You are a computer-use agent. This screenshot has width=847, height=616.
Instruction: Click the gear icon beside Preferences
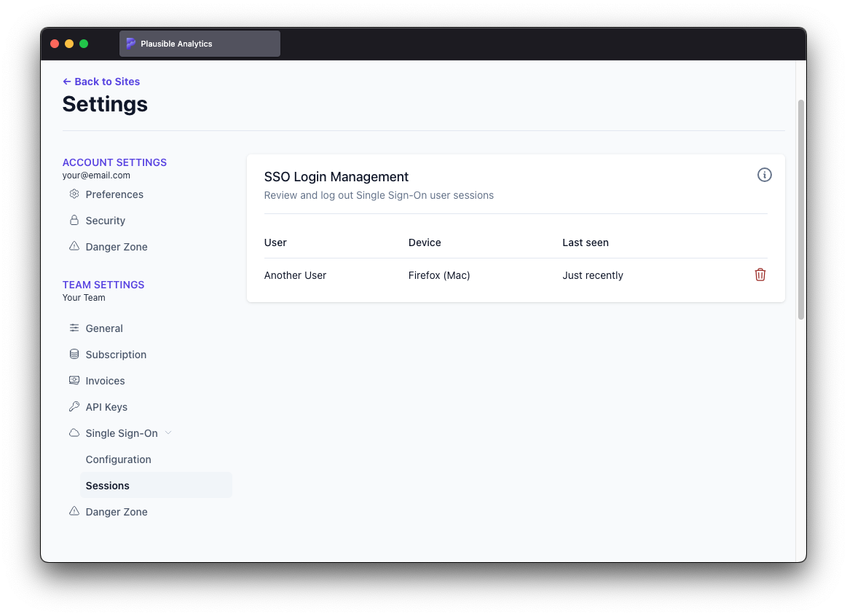click(x=74, y=194)
